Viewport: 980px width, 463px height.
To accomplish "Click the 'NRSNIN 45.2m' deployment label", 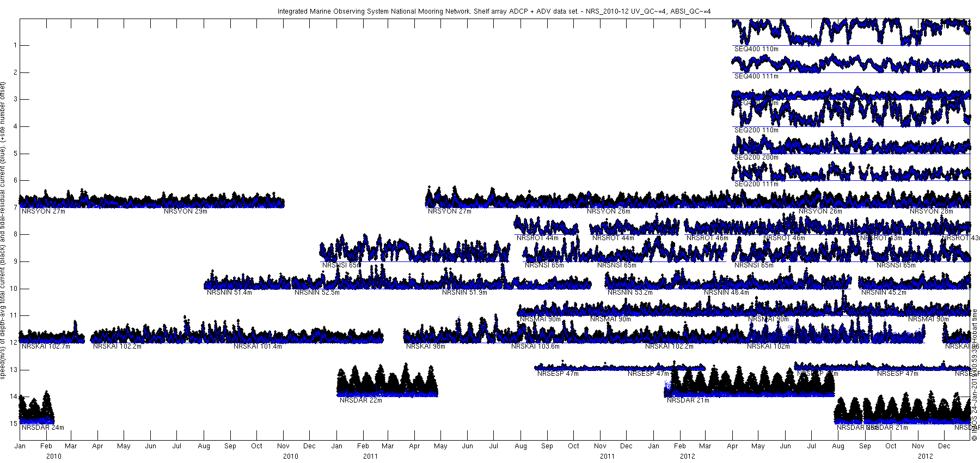I will (884, 293).
